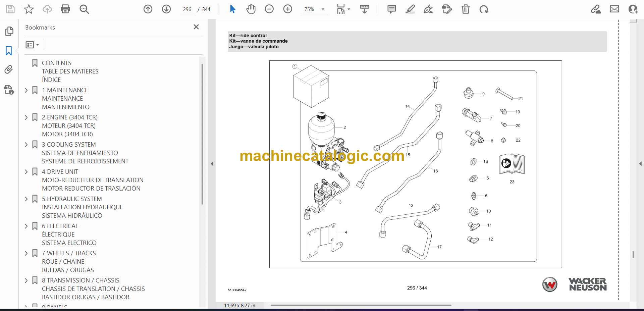Viewport: 644px width, 311px height.
Task: Add a sticky note comment
Action: point(392,9)
